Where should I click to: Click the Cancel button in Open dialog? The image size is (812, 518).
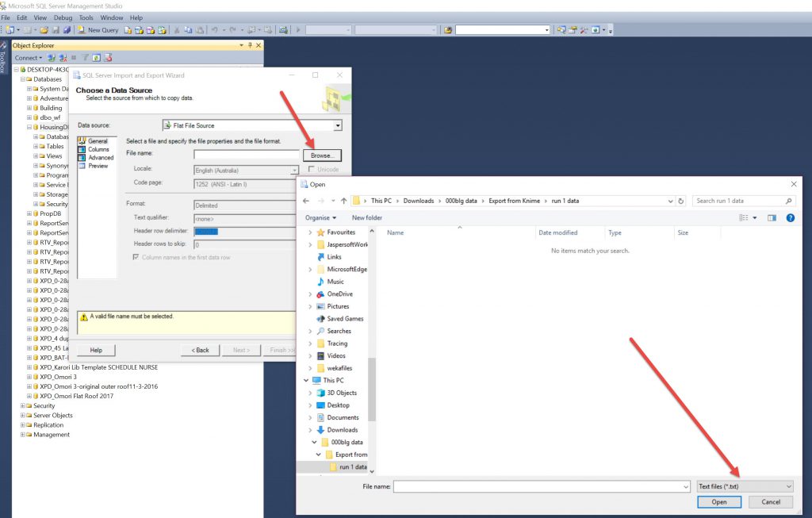click(770, 502)
